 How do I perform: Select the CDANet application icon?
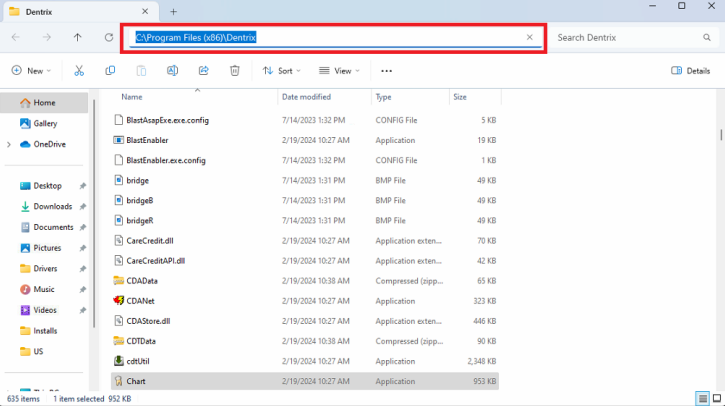[x=118, y=301]
